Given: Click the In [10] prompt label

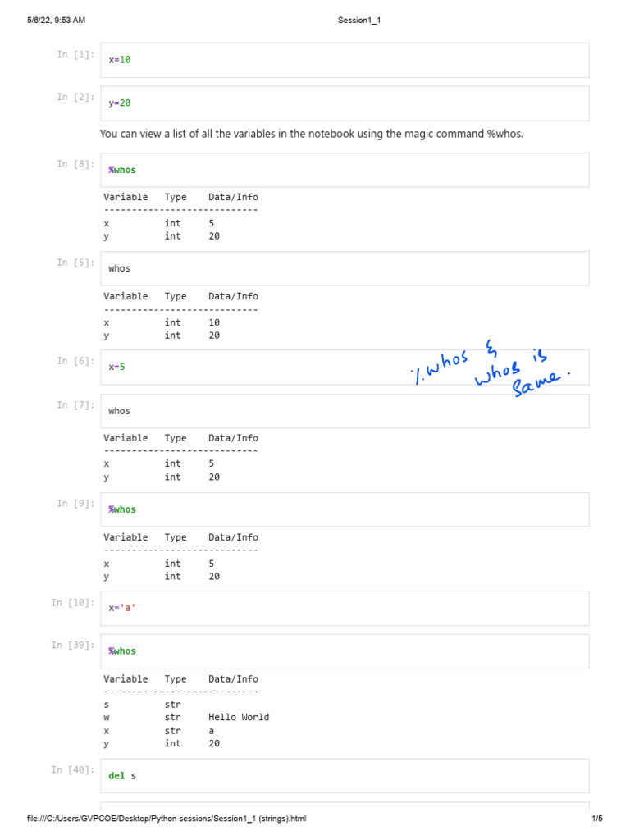Looking at the screenshot, I should pos(73,602).
